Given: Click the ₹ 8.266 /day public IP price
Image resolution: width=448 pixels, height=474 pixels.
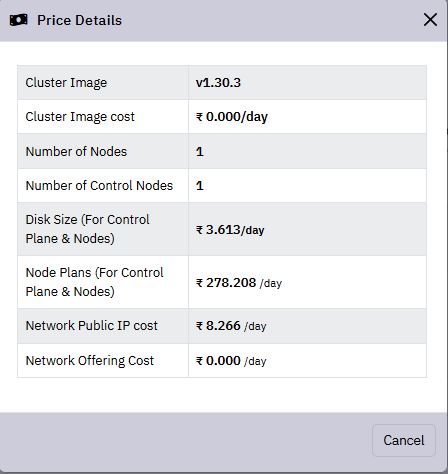Looking at the screenshot, I should [231, 326].
